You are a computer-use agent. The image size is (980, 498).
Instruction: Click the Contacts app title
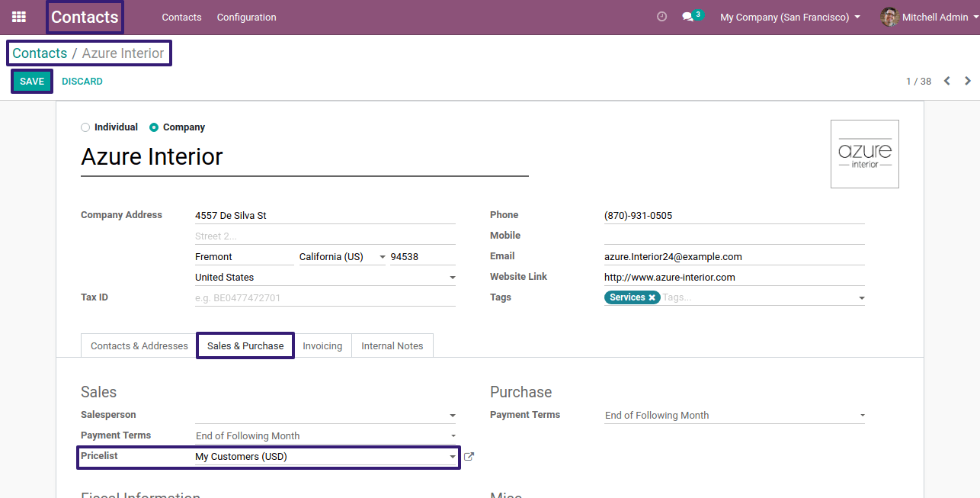pyautogui.click(x=85, y=17)
